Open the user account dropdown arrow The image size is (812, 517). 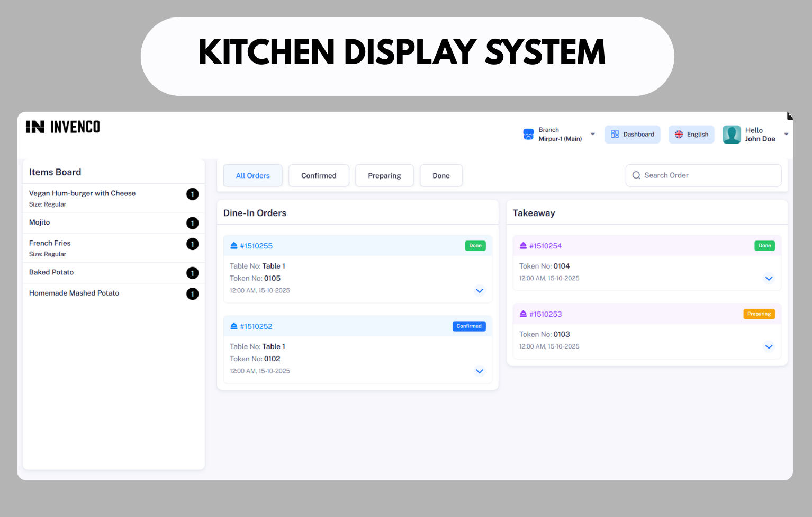point(786,135)
